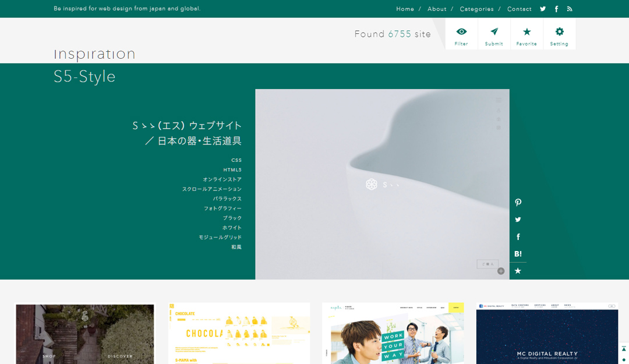Viewport: 629px width, 364px height.
Task: Go to Home in top navigation
Action: pyautogui.click(x=405, y=9)
